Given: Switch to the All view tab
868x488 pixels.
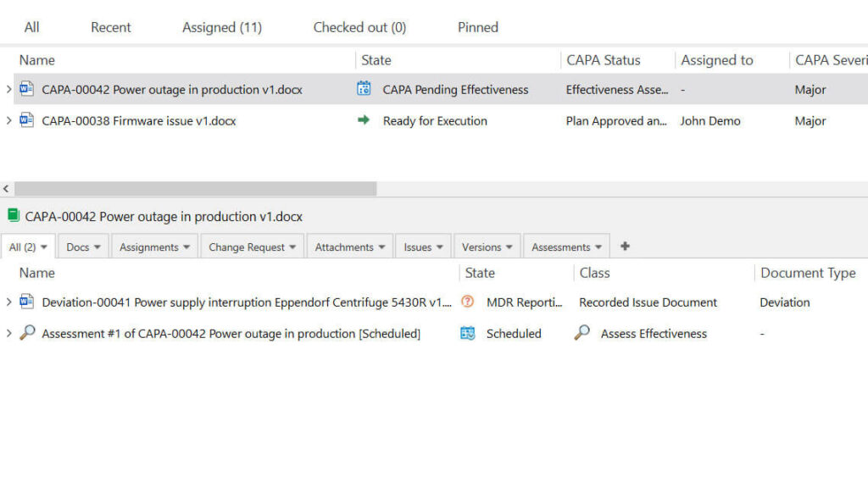Looking at the screenshot, I should (31, 27).
